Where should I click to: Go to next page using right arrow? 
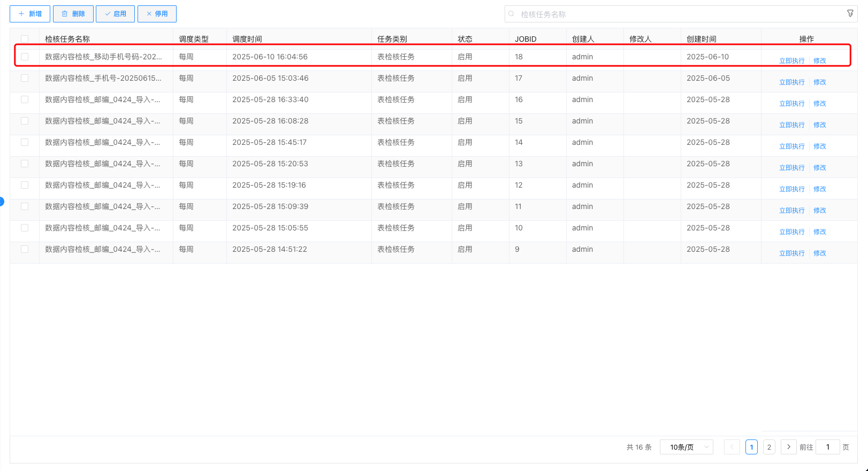788,447
